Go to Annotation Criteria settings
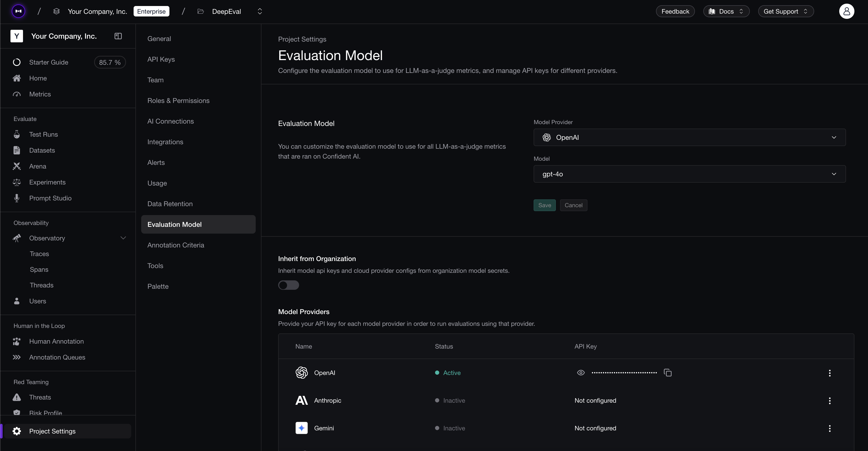This screenshot has height=451, width=868. point(175,245)
